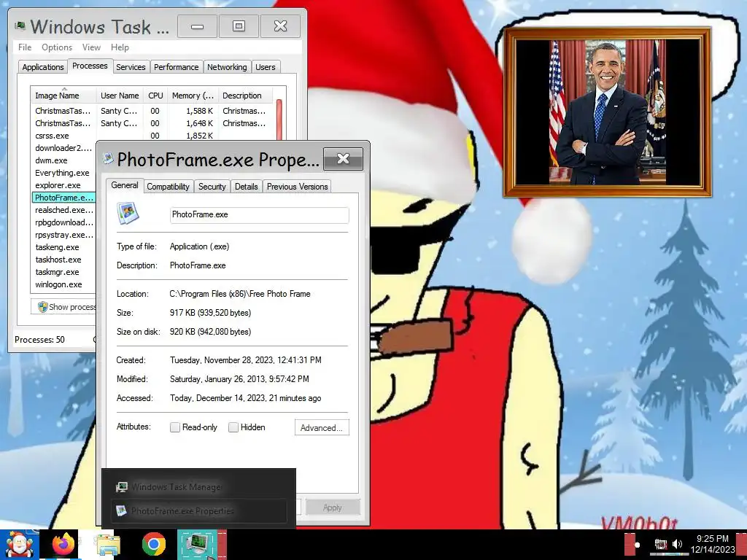Screen dimensions: 747x560
Task: Select the ChristmasTas row using 1,588 K
Action: click(x=152, y=111)
